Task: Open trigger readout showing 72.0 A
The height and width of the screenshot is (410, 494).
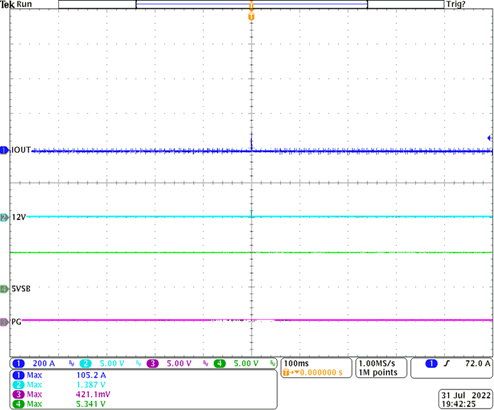Action: [x=452, y=368]
